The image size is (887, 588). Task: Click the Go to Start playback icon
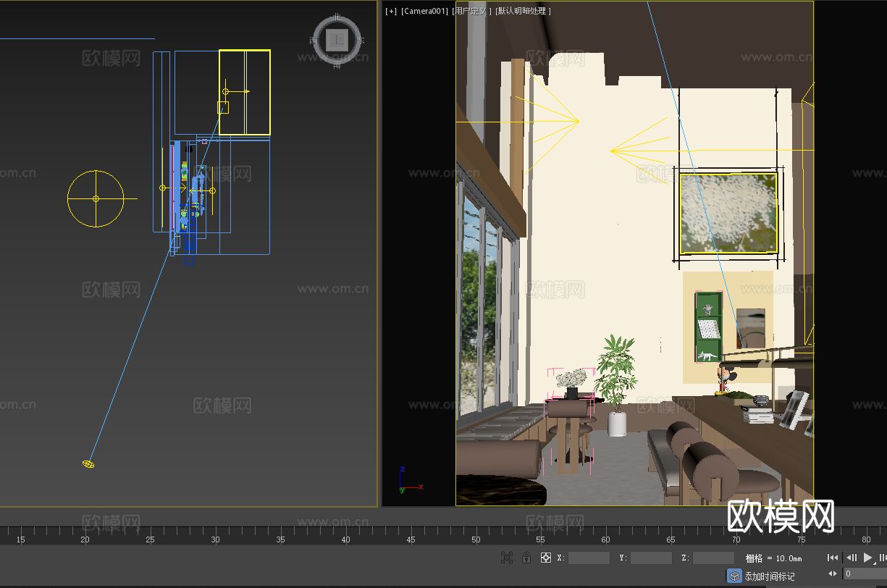tap(831, 558)
